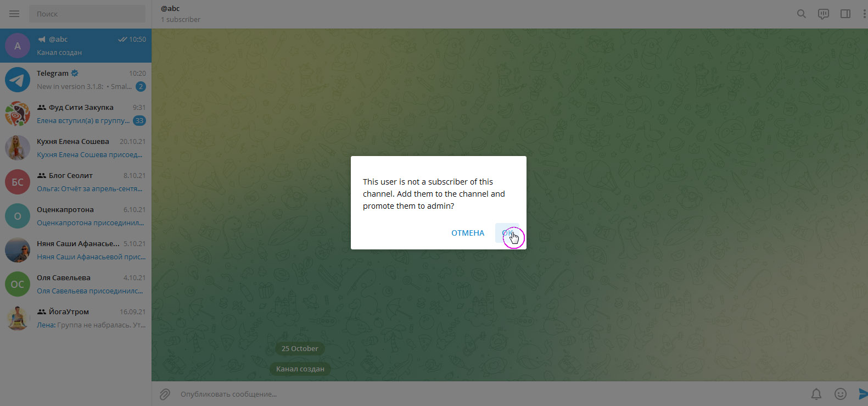Click the paperclip attach file icon
Image resolution: width=868 pixels, height=406 pixels.
point(165,394)
